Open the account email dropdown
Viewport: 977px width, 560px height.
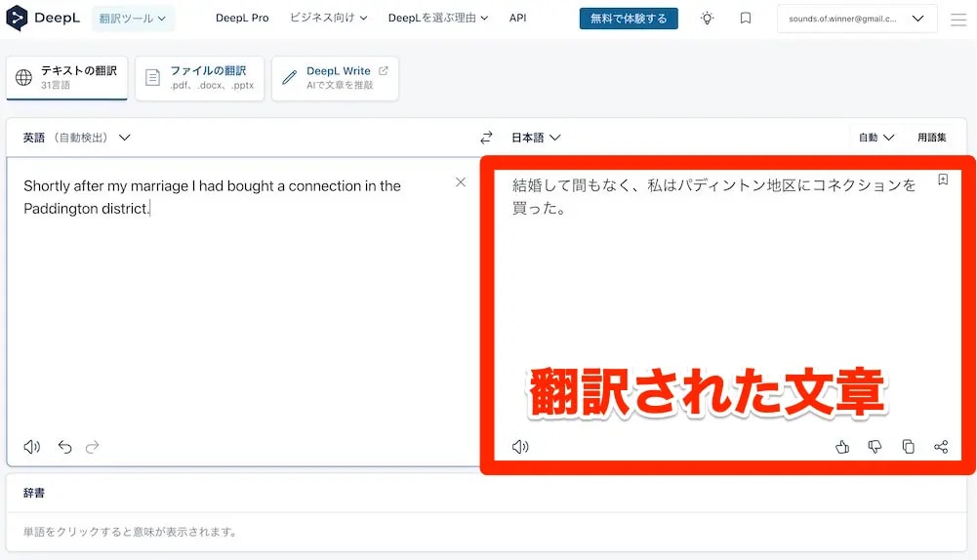pos(856,19)
